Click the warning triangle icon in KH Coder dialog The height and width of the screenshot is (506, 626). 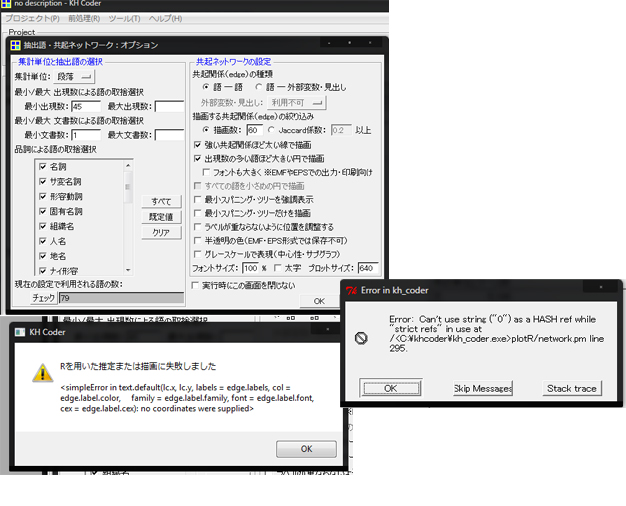pos(43,373)
